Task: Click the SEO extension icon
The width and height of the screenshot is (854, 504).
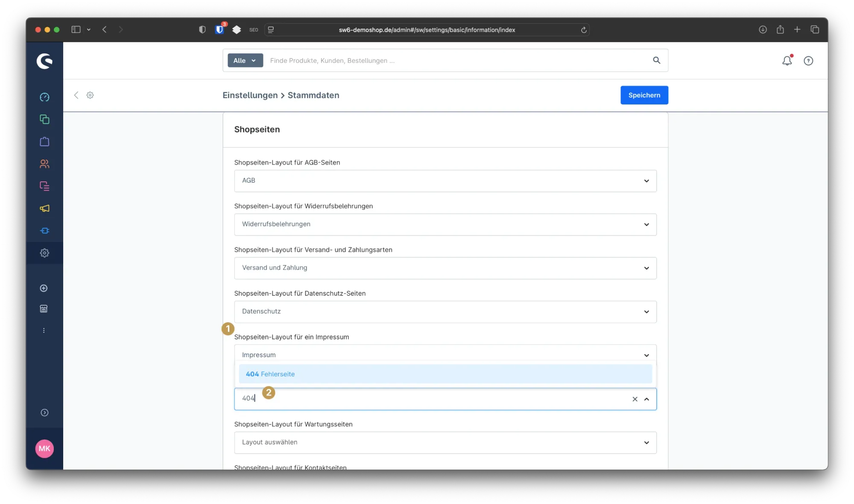Action: coord(254,30)
